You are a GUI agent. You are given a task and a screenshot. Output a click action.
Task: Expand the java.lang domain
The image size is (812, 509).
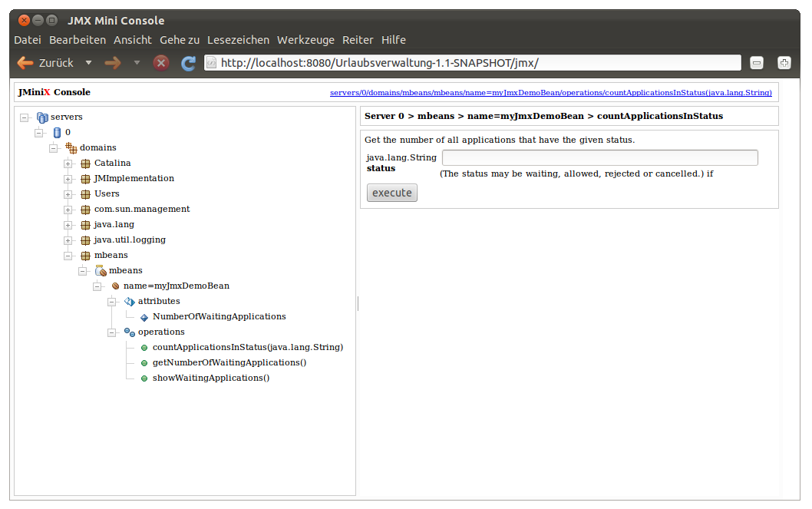68,225
